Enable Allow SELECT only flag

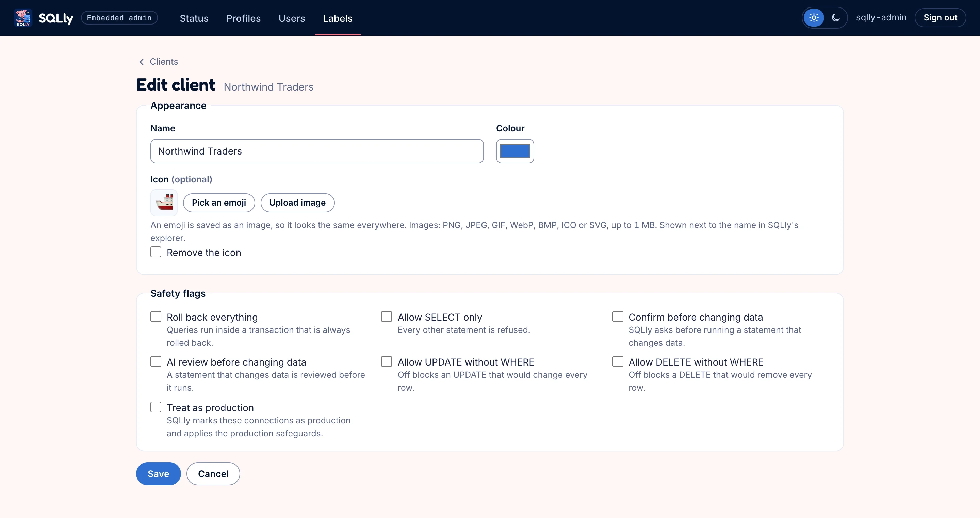point(387,317)
